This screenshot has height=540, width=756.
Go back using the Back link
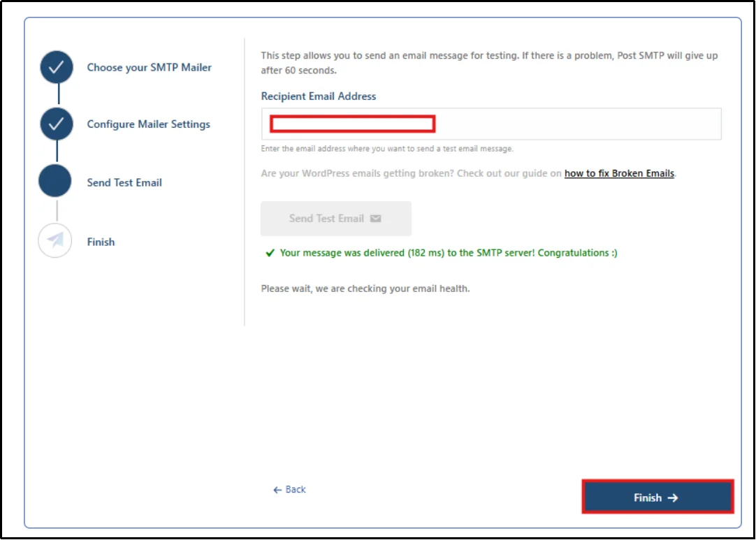(289, 490)
